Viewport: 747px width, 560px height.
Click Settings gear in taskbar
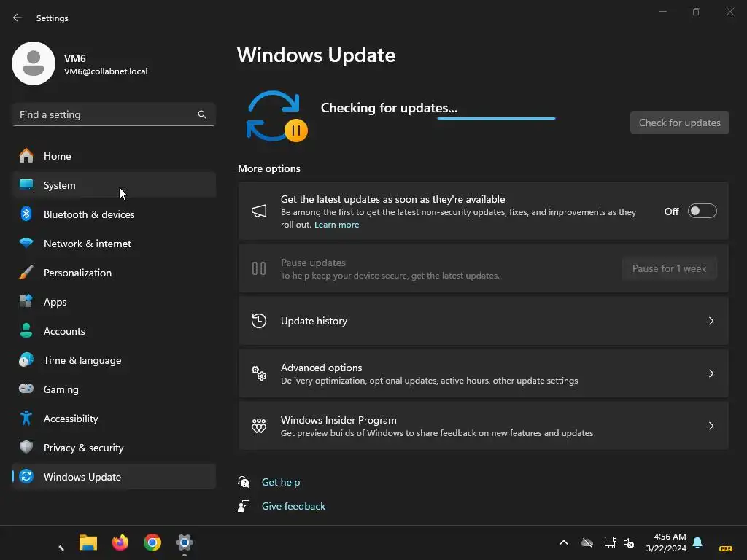coord(185,542)
